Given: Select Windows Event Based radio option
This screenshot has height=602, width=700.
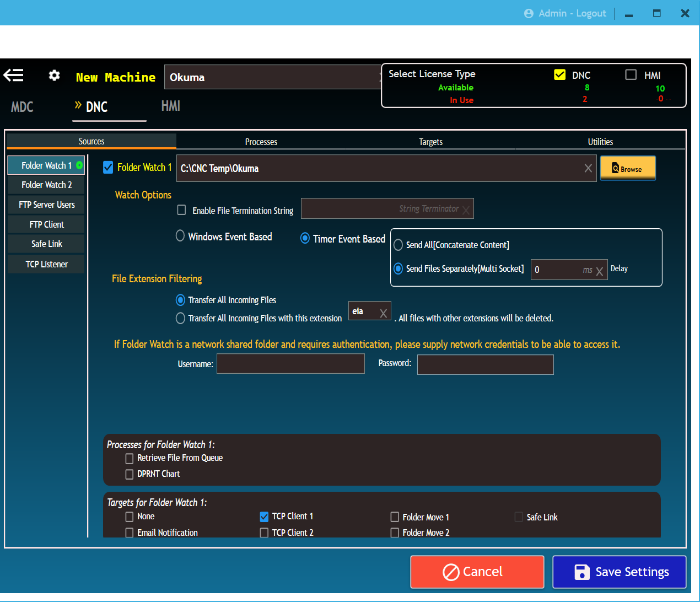Looking at the screenshot, I should click(x=180, y=236).
